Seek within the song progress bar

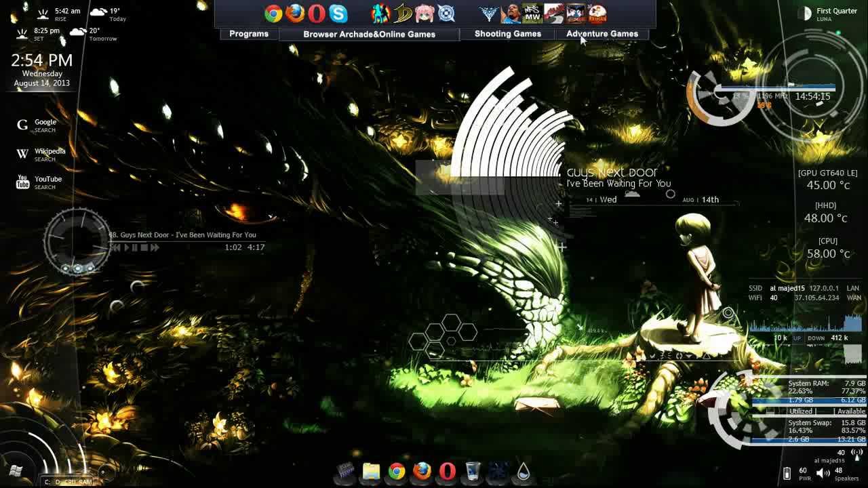186,241
